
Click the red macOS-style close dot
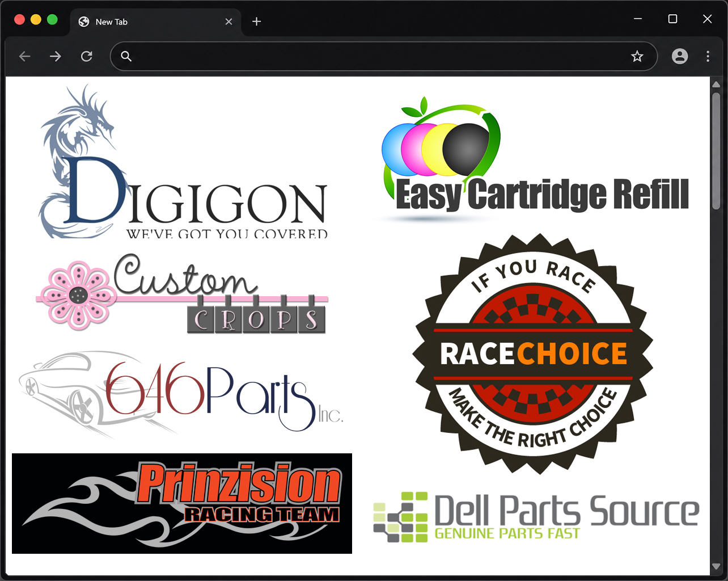pos(19,20)
